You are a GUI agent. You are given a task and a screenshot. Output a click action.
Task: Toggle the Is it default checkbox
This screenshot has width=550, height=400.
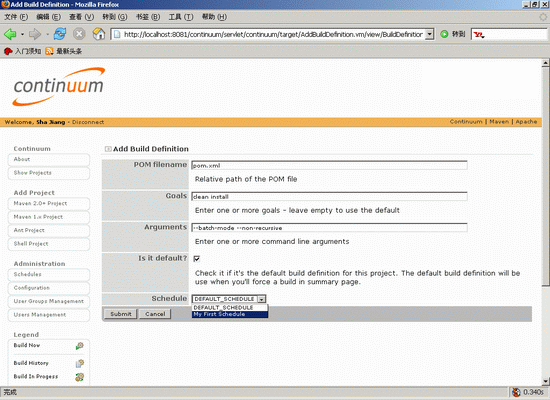[197, 259]
